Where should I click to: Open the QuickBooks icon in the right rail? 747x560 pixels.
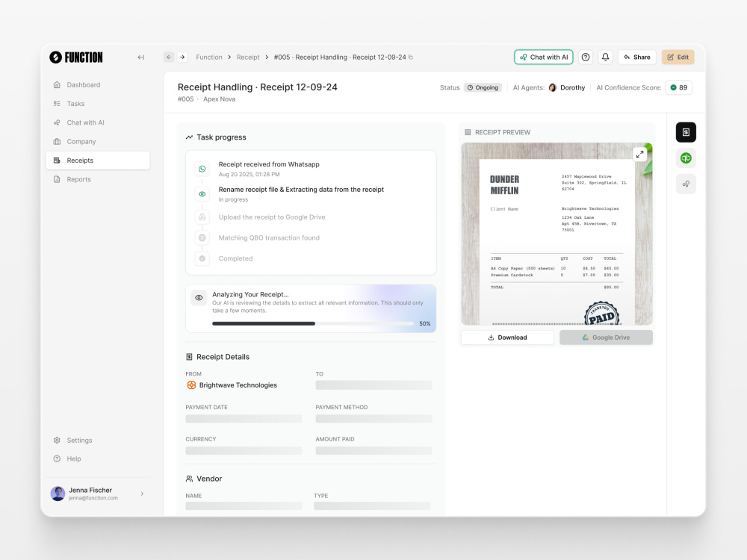coord(686,158)
